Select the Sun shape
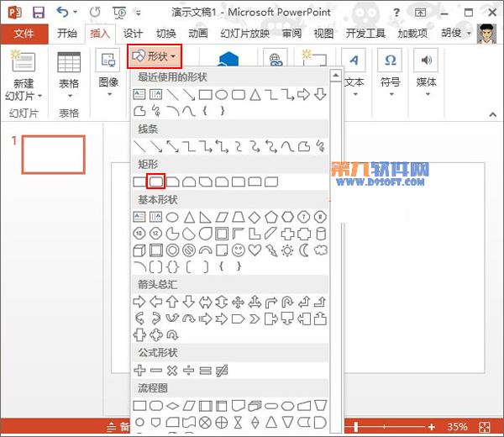This screenshot has width=504, height=437. pos(287,250)
